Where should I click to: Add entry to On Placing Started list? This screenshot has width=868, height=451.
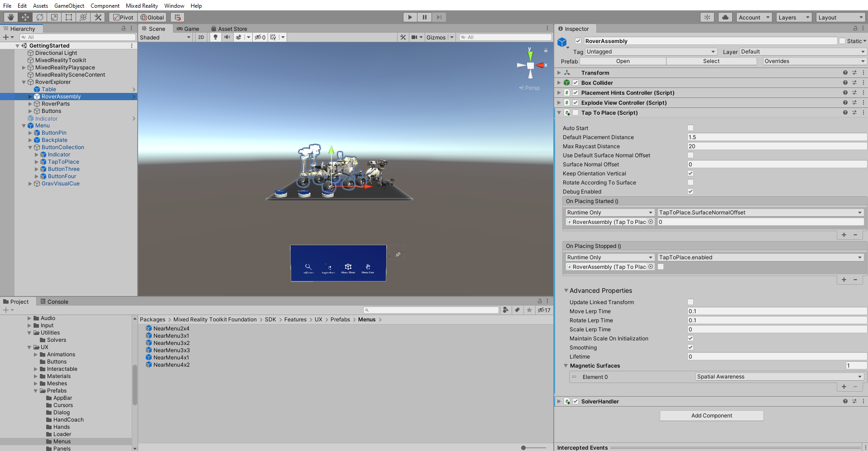click(x=844, y=235)
